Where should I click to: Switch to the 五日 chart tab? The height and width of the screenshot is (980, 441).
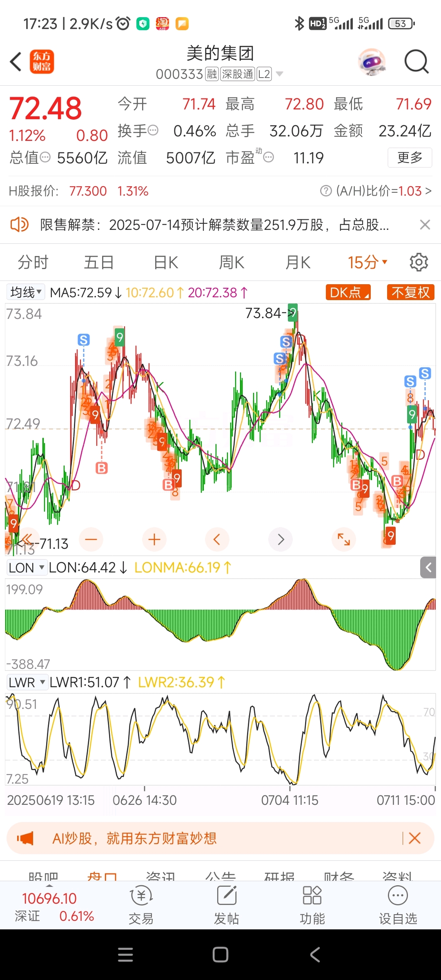(x=99, y=262)
